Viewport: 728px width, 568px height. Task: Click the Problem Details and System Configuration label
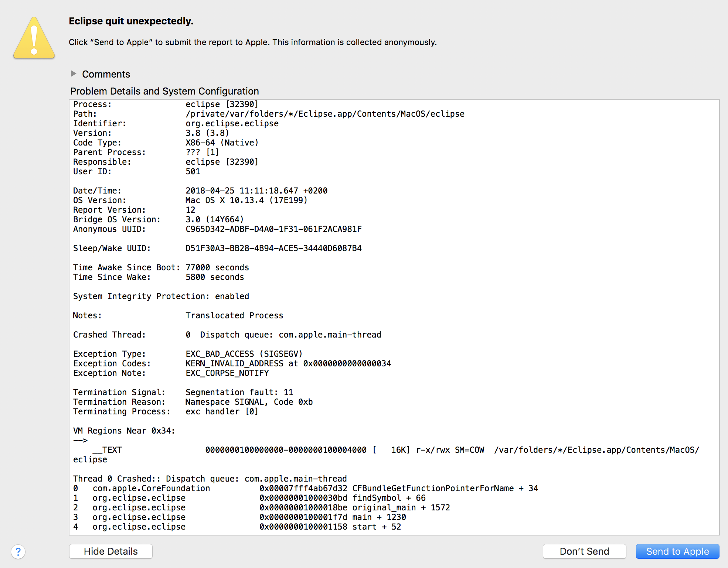click(164, 91)
